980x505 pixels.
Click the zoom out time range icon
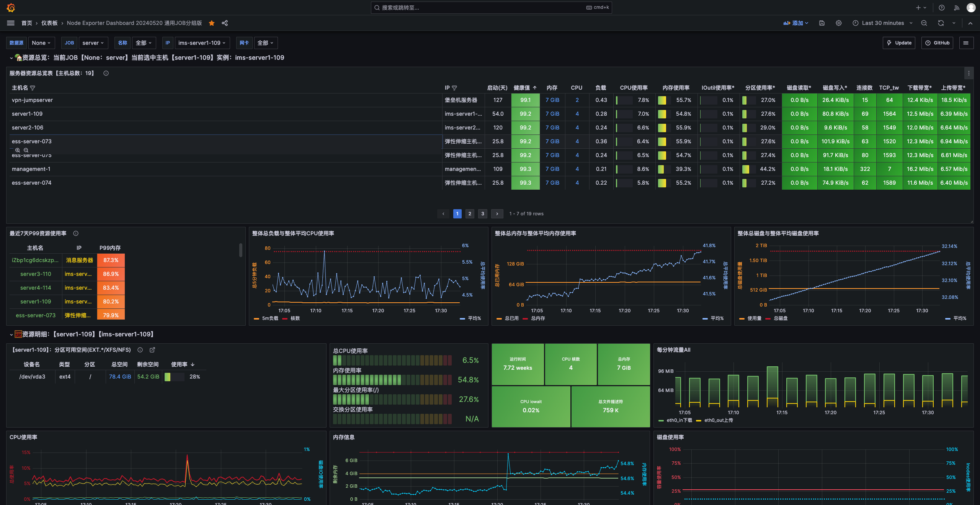pyautogui.click(x=924, y=23)
